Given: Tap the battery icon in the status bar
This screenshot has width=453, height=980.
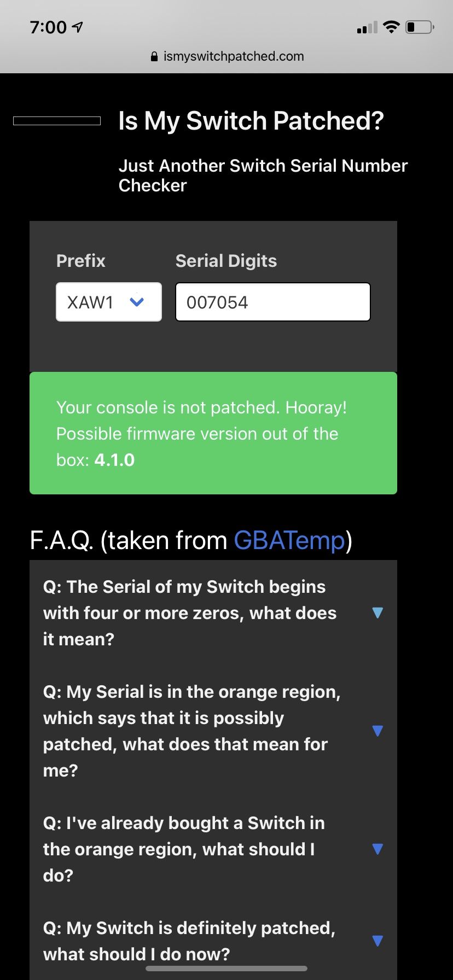Looking at the screenshot, I should (420, 27).
